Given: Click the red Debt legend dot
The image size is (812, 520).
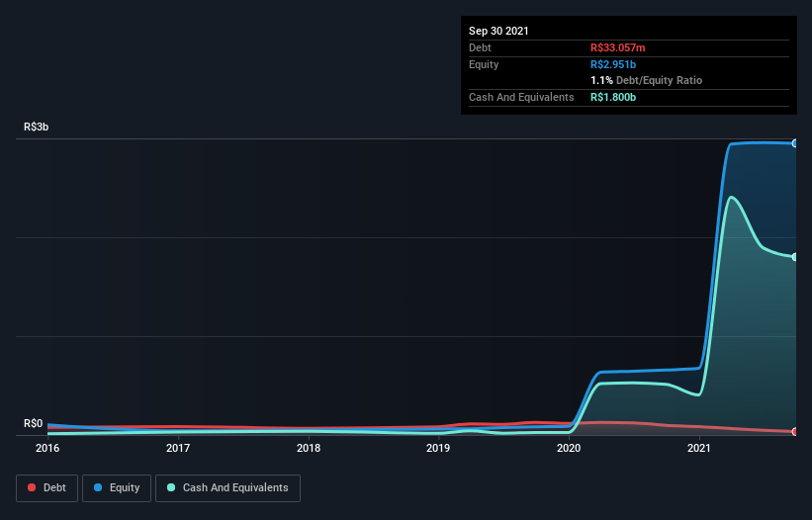Looking at the screenshot, I should tap(32, 487).
